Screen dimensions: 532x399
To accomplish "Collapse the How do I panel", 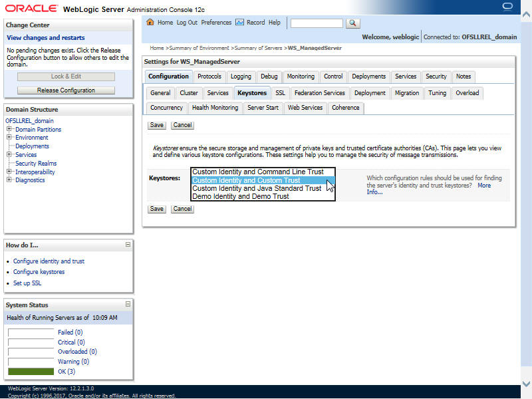I will pos(128,245).
